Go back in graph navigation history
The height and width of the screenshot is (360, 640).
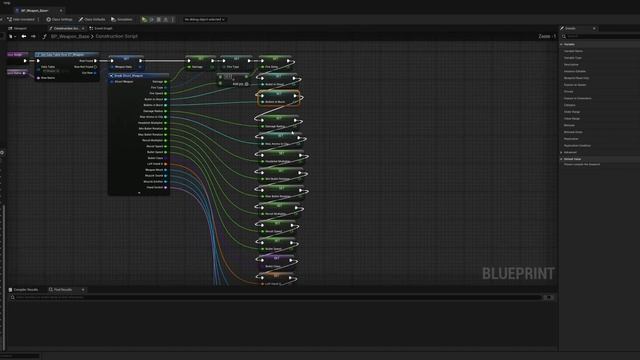pos(24,36)
